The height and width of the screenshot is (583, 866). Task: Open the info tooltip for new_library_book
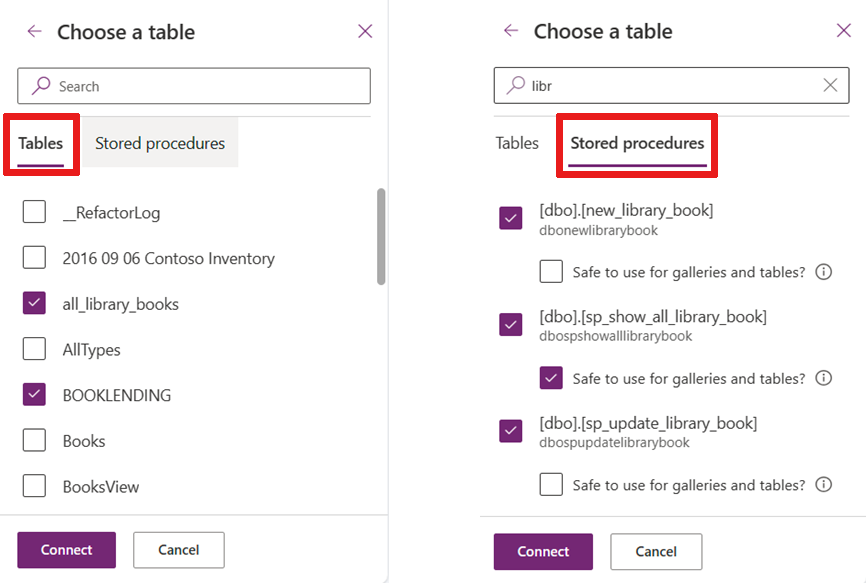click(x=823, y=269)
